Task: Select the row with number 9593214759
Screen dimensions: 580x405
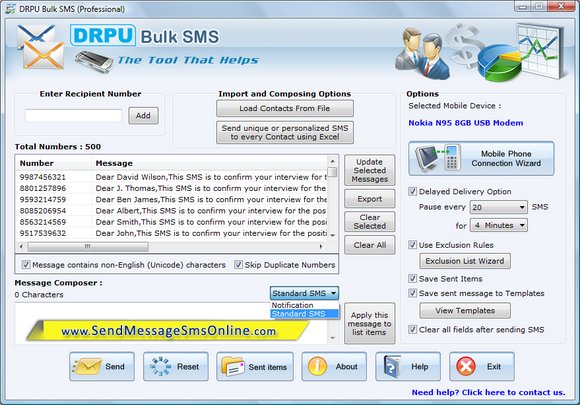Action: (x=171, y=199)
